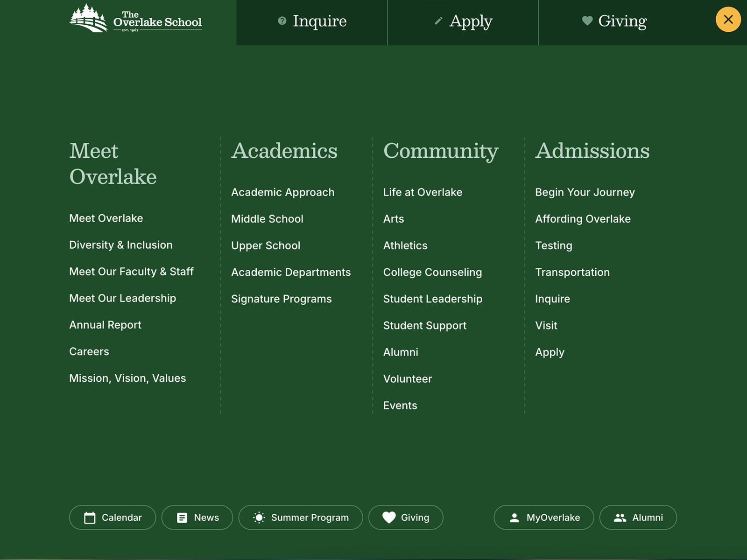
Task: Open the Inquire menu item
Action: pos(319,21)
